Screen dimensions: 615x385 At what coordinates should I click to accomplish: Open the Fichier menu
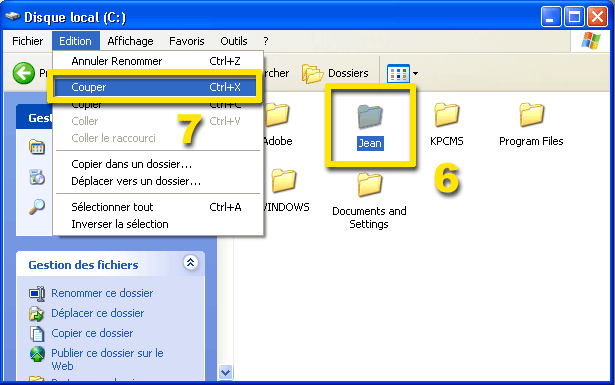tap(27, 41)
